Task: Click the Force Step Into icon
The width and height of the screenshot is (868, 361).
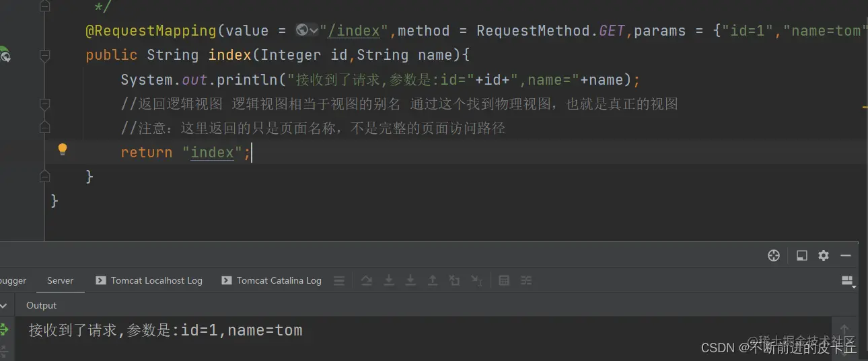Action: click(410, 281)
